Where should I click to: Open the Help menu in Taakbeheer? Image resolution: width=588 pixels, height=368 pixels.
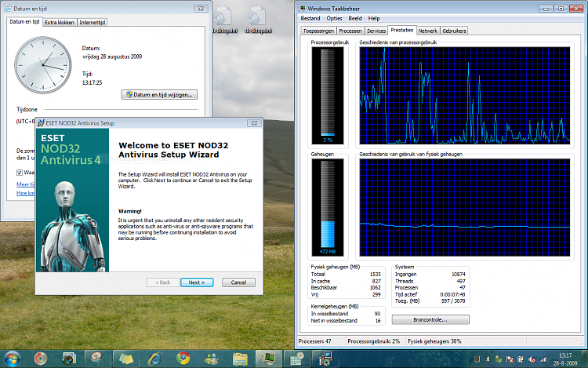[374, 18]
